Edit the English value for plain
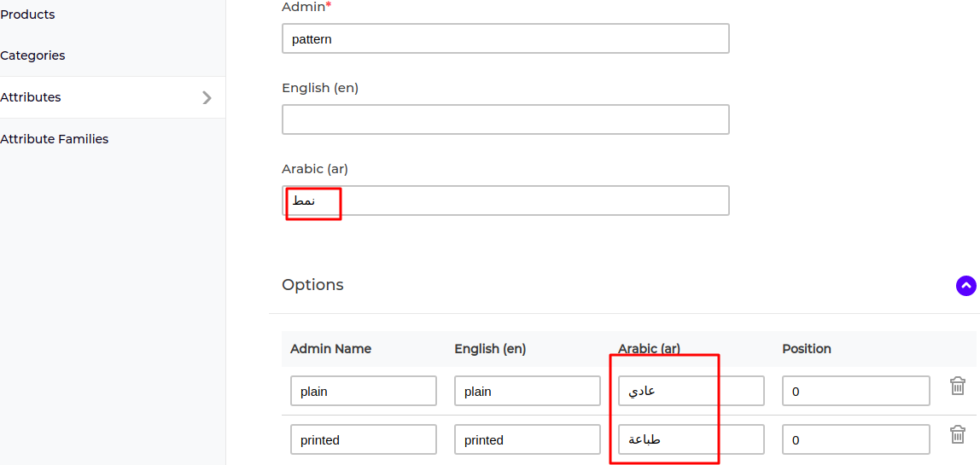980x465 pixels. (x=528, y=392)
